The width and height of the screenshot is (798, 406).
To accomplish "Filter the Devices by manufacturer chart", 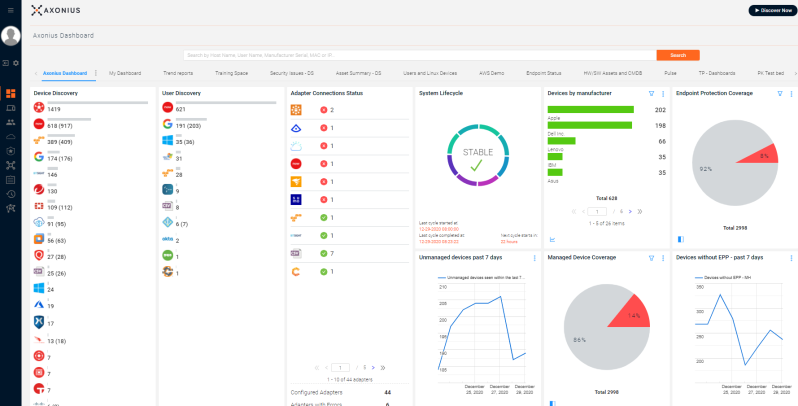I will click(x=651, y=93).
